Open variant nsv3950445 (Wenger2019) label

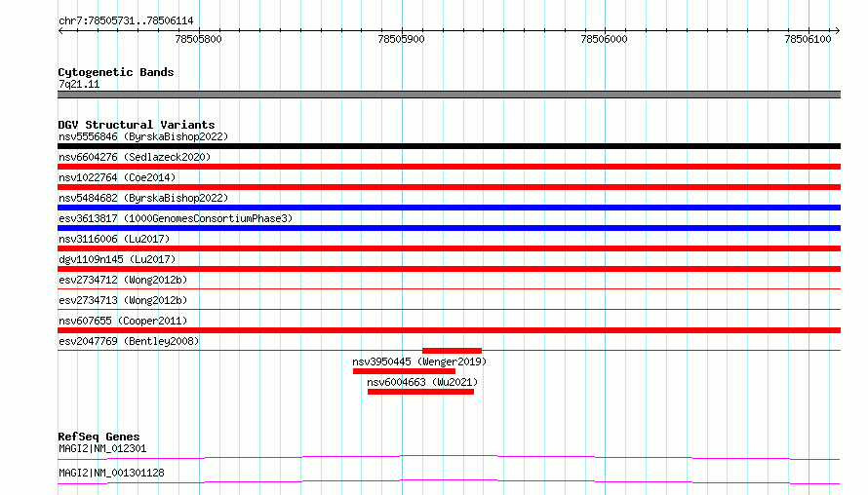click(419, 362)
